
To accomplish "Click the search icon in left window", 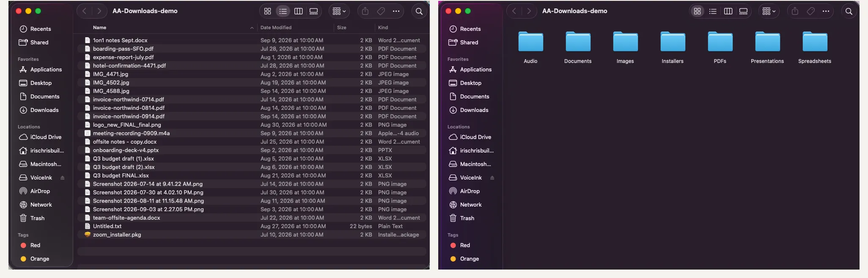I will click(x=419, y=11).
